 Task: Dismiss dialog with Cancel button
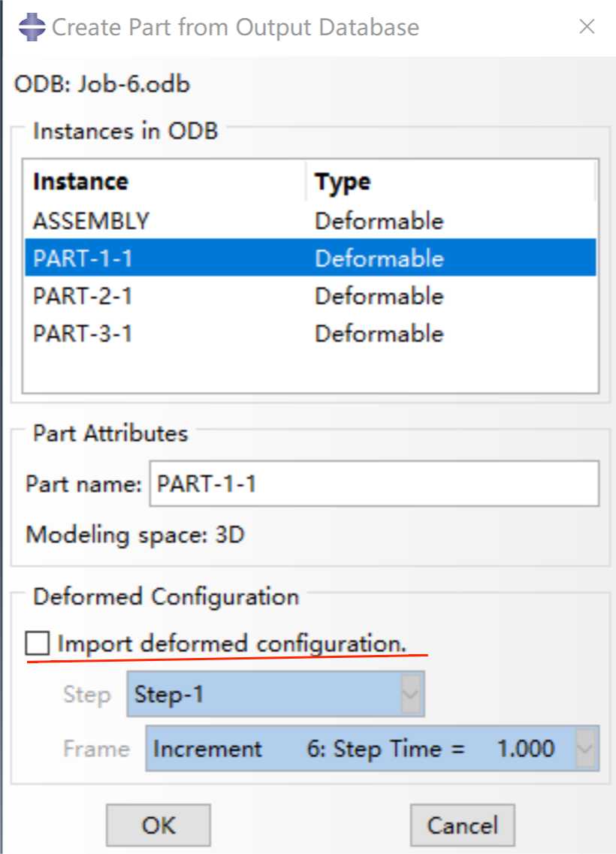coord(463,825)
